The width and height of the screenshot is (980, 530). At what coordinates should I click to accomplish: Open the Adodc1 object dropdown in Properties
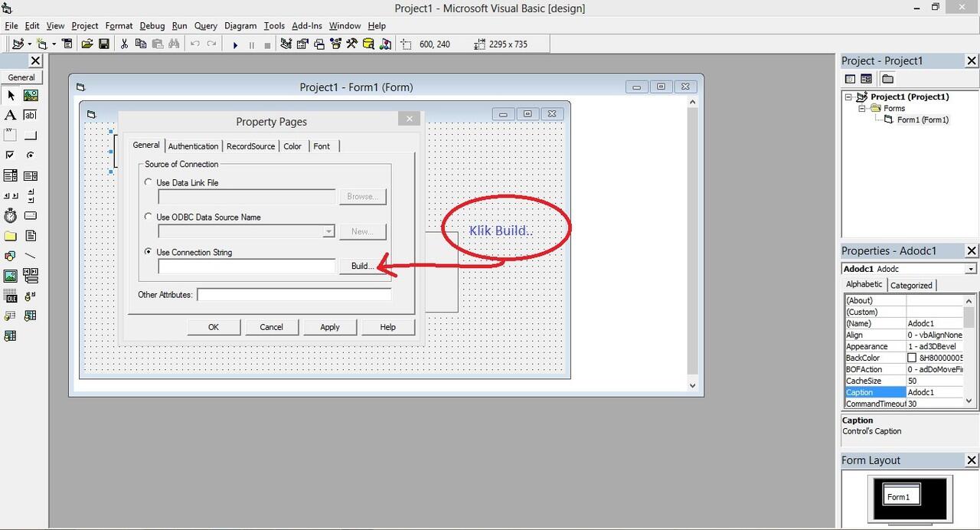point(971,269)
